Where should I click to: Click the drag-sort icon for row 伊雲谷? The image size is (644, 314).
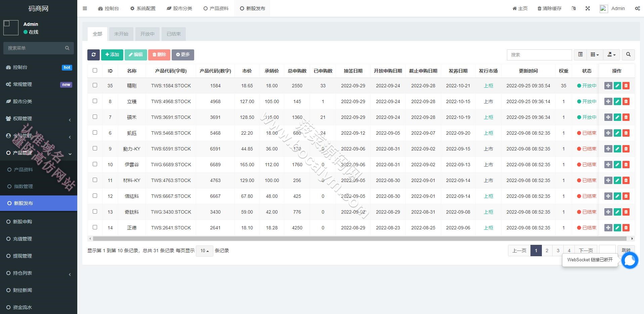[608, 165]
